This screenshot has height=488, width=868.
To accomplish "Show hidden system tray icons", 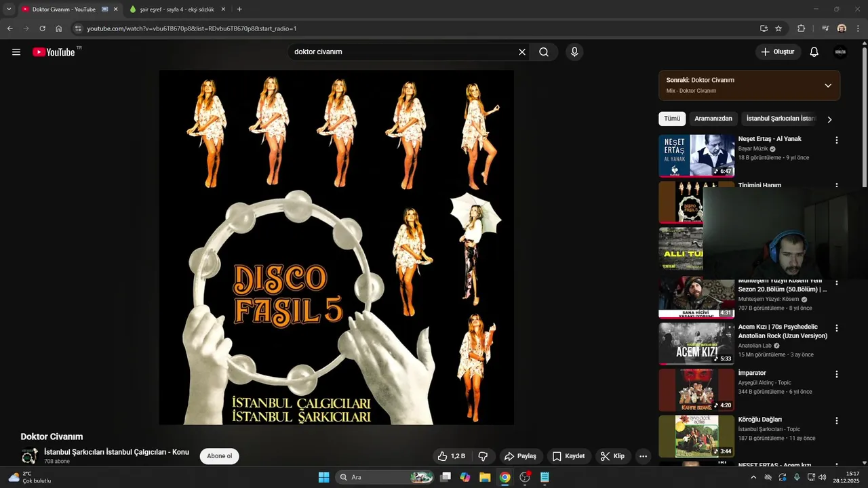I will click(x=753, y=477).
